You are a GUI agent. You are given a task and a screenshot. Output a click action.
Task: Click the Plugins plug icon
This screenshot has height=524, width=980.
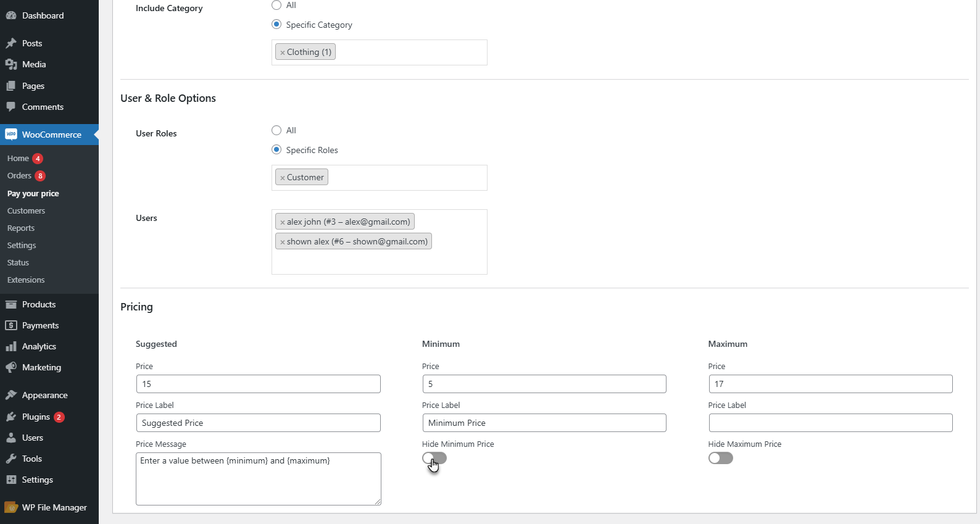pyautogui.click(x=11, y=417)
